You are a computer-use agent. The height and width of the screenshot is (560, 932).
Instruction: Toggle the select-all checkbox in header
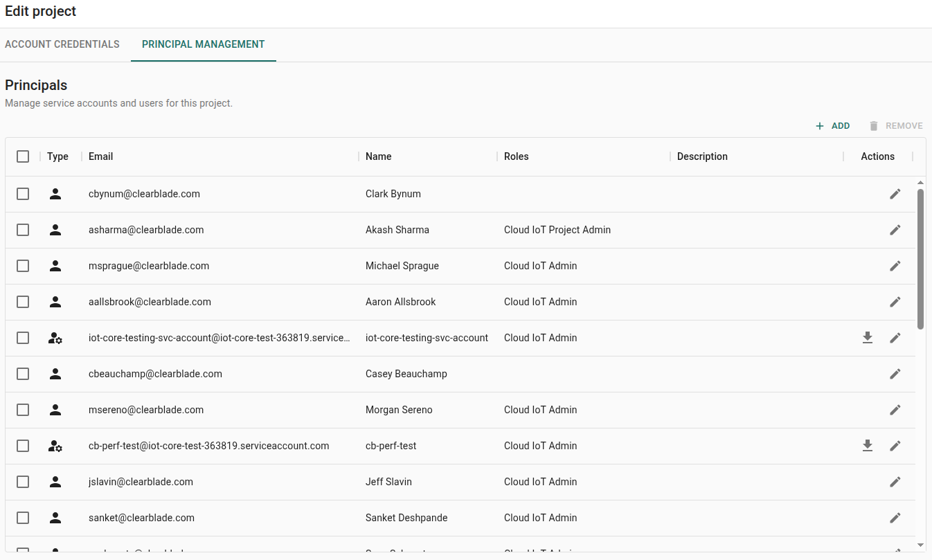pos(23,156)
